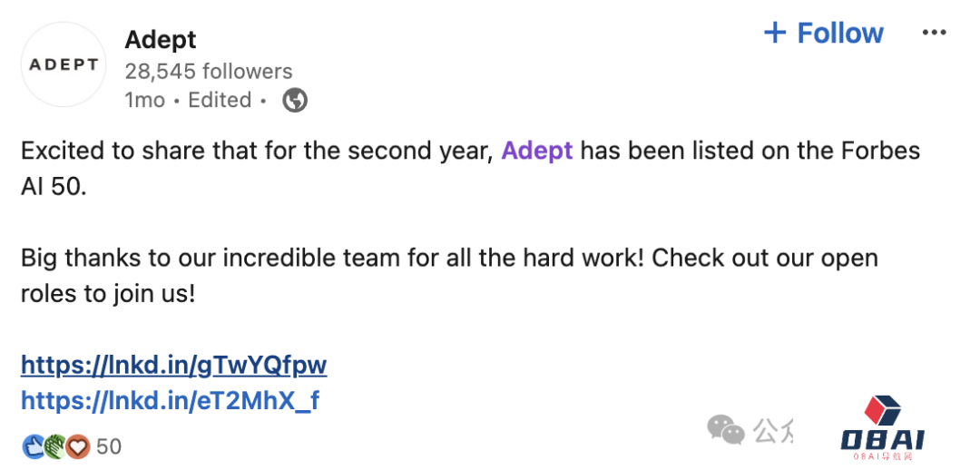Click the globe public visibility icon

(295, 101)
